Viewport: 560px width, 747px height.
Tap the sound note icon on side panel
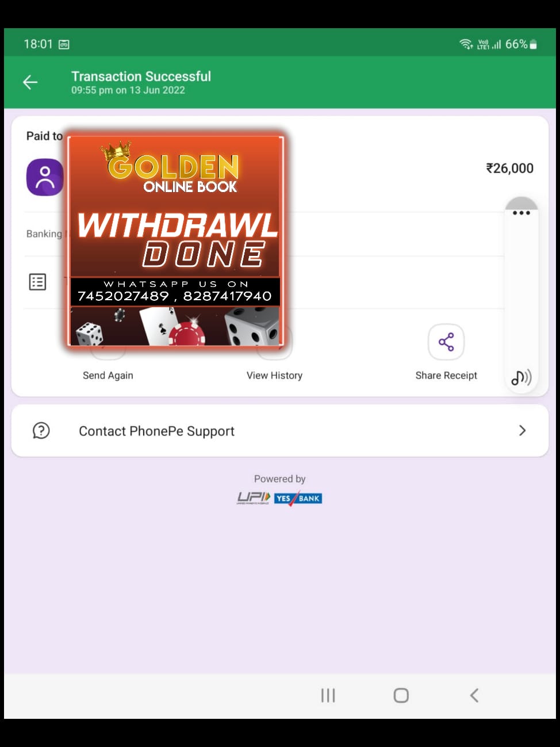(x=521, y=377)
